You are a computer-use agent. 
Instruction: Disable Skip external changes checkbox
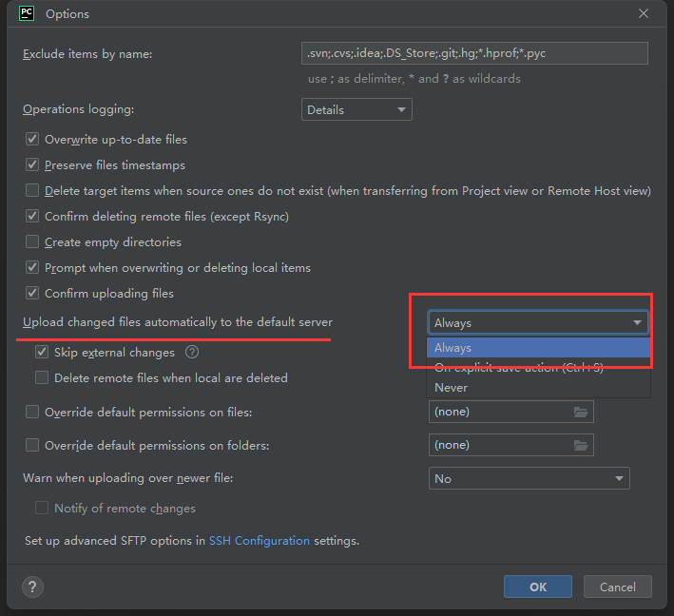pyautogui.click(x=42, y=353)
